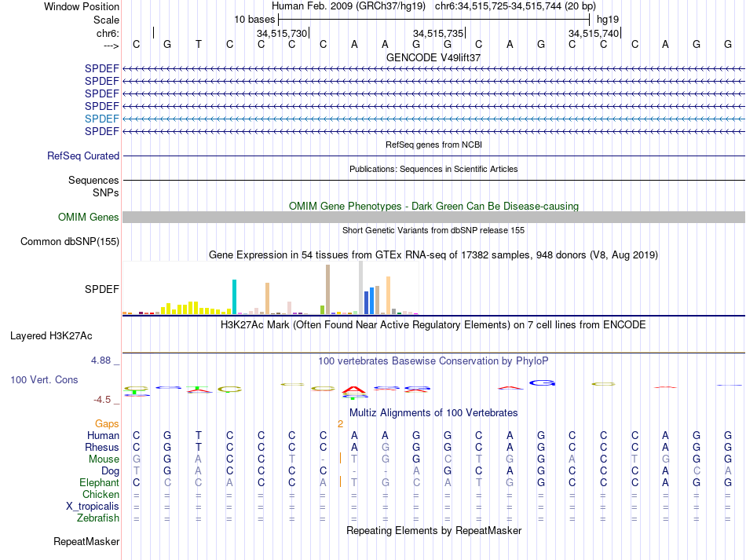Open the OMIM Gene Phenotypes track title
This screenshot has width=746, height=560.
[x=433, y=206]
